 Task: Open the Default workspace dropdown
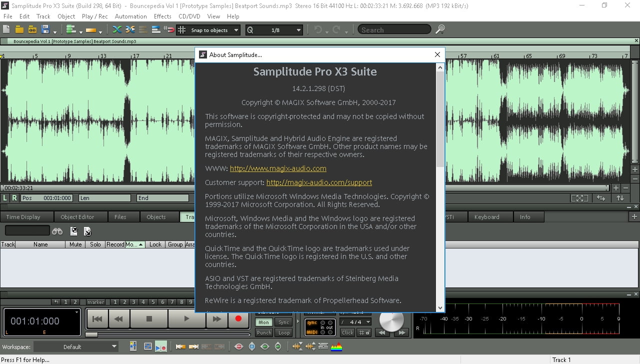click(76, 346)
